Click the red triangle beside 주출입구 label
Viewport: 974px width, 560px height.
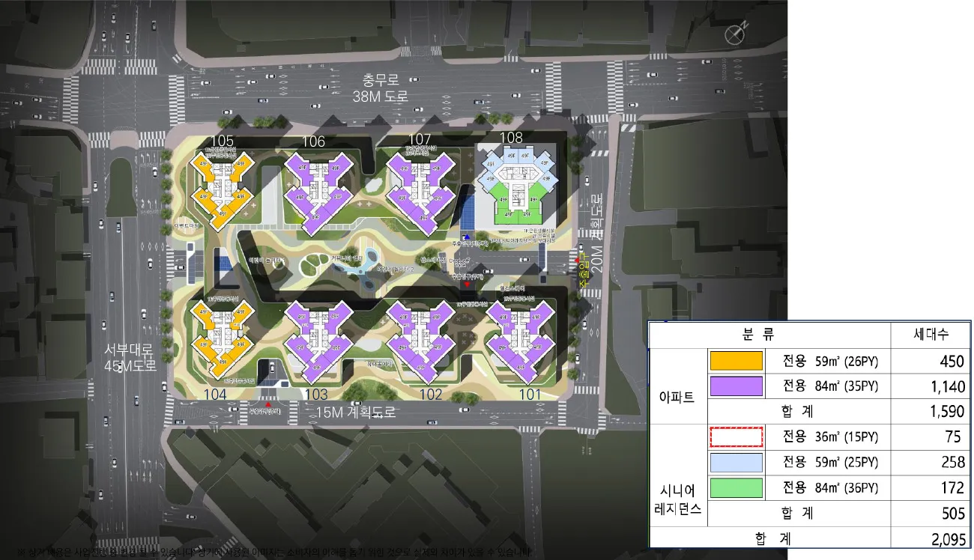point(578,260)
